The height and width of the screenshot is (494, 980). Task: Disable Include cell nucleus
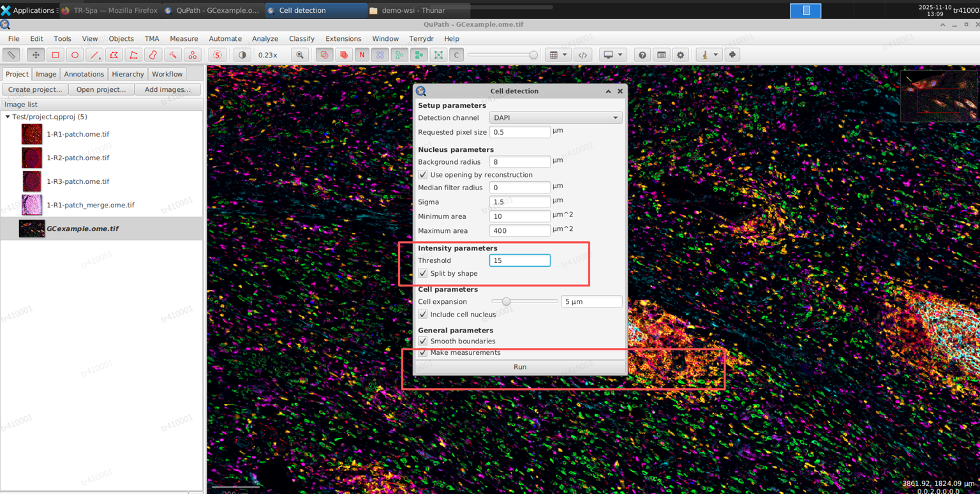(x=422, y=314)
